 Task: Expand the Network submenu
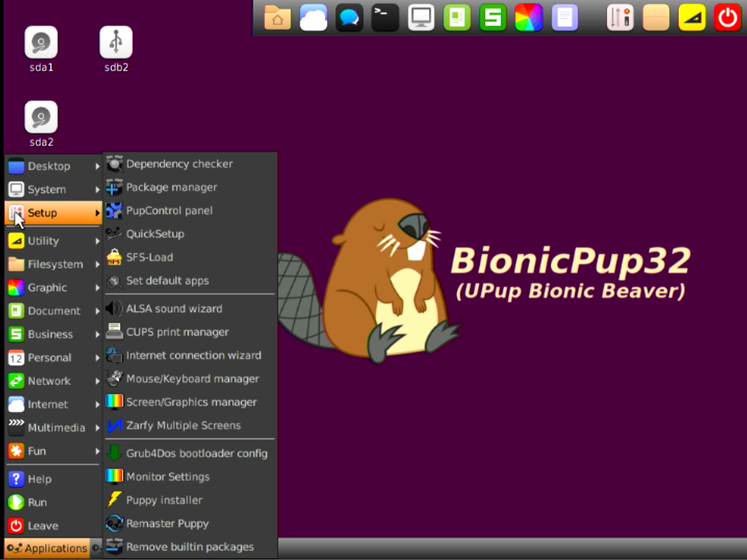point(49,381)
